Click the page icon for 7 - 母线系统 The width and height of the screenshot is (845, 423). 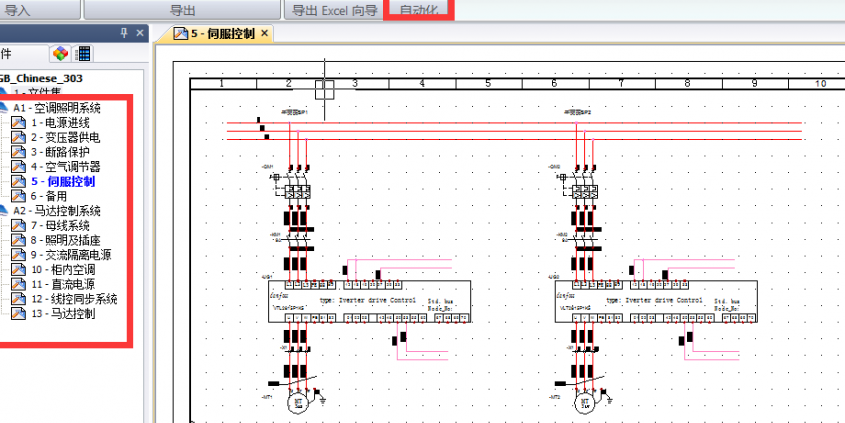[x=19, y=225]
